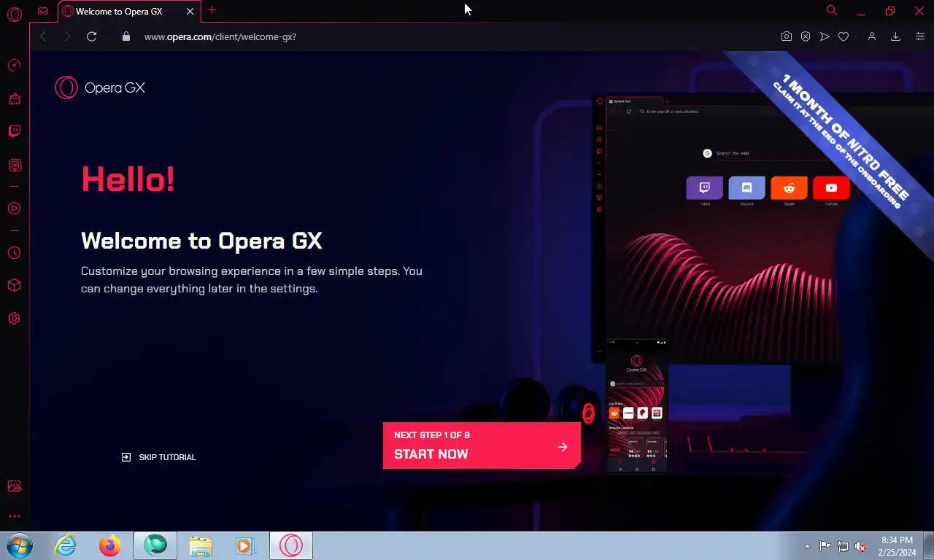The width and height of the screenshot is (934, 560).
Task: Open the Opera GX main menu logo
Action: coord(14,15)
